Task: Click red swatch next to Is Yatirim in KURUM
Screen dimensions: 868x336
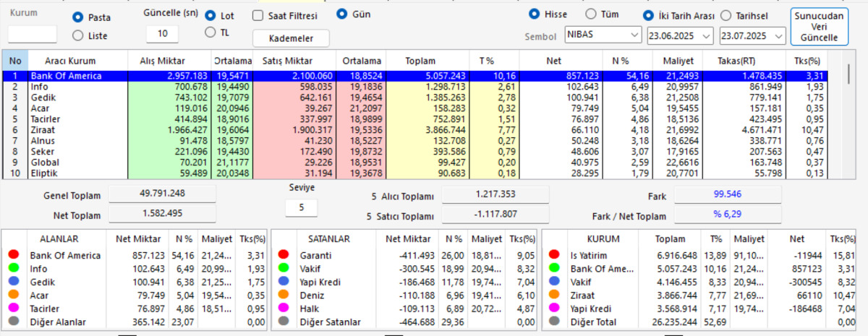Action: pos(554,255)
